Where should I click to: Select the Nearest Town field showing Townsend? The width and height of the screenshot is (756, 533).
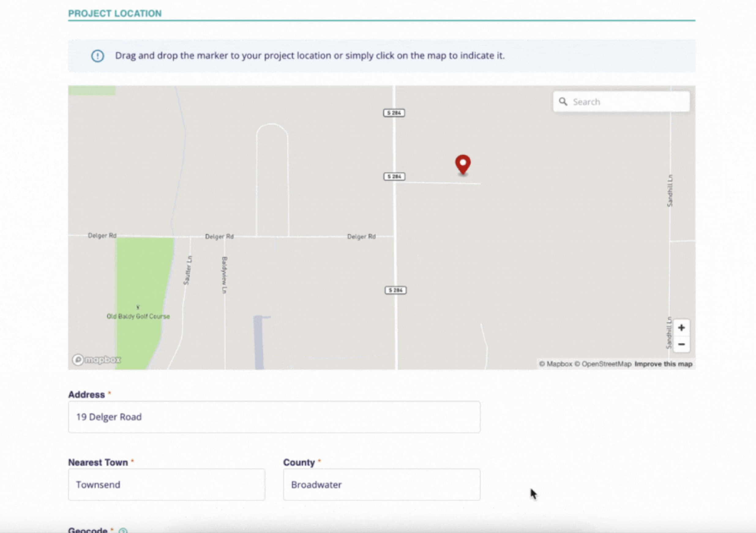click(x=166, y=485)
